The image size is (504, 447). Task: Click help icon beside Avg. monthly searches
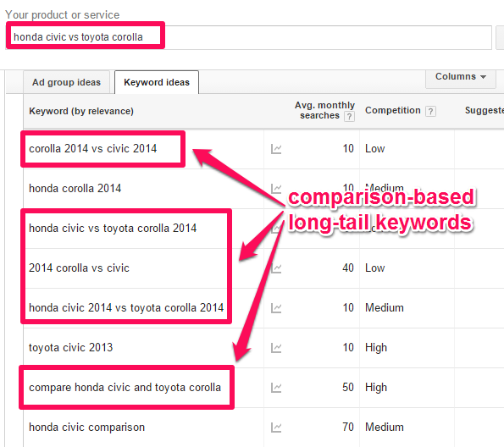[x=349, y=116]
